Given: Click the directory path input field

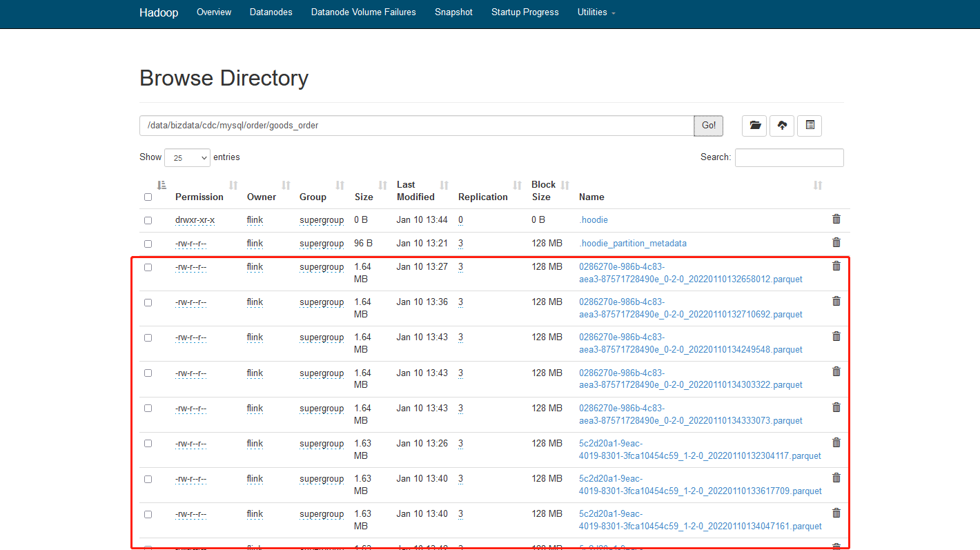Looking at the screenshot, I should tap(417, 126).
